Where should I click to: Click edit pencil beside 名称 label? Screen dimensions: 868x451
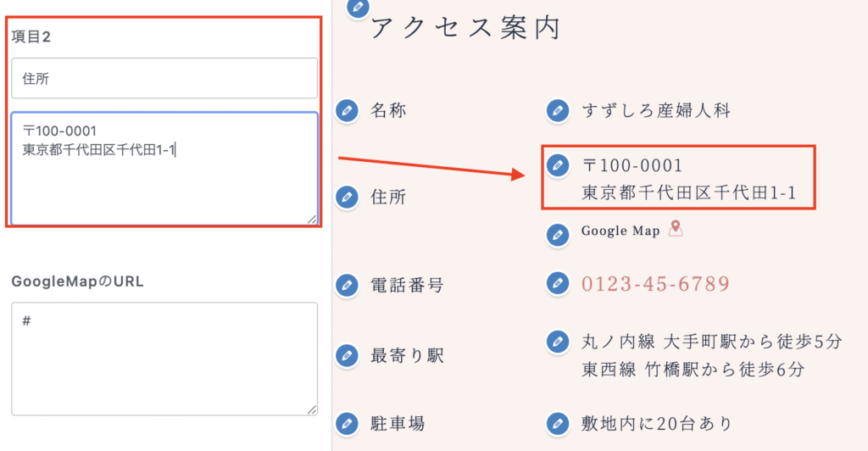pos(346,110)
